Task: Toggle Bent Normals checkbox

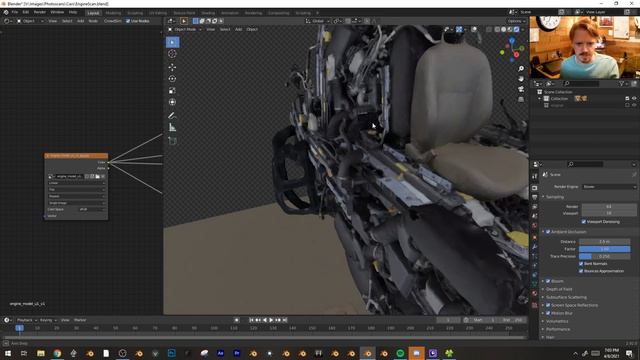Action: [581, 264]
